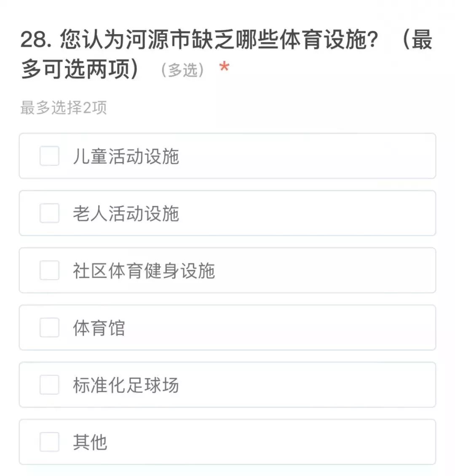Click the 标准化足球场 option label text

pyautogui.click(x=126, y=385)
